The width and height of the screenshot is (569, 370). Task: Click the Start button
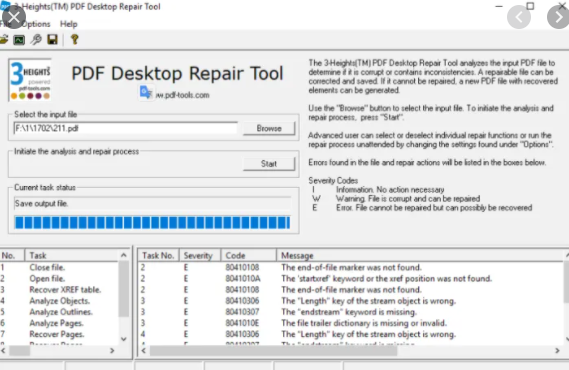pos(269,164)
